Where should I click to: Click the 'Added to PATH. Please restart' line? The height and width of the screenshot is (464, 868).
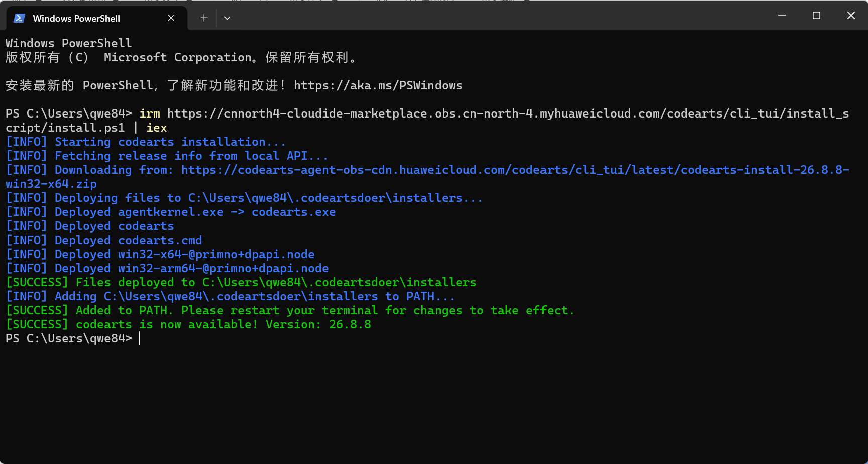point(290,310)
